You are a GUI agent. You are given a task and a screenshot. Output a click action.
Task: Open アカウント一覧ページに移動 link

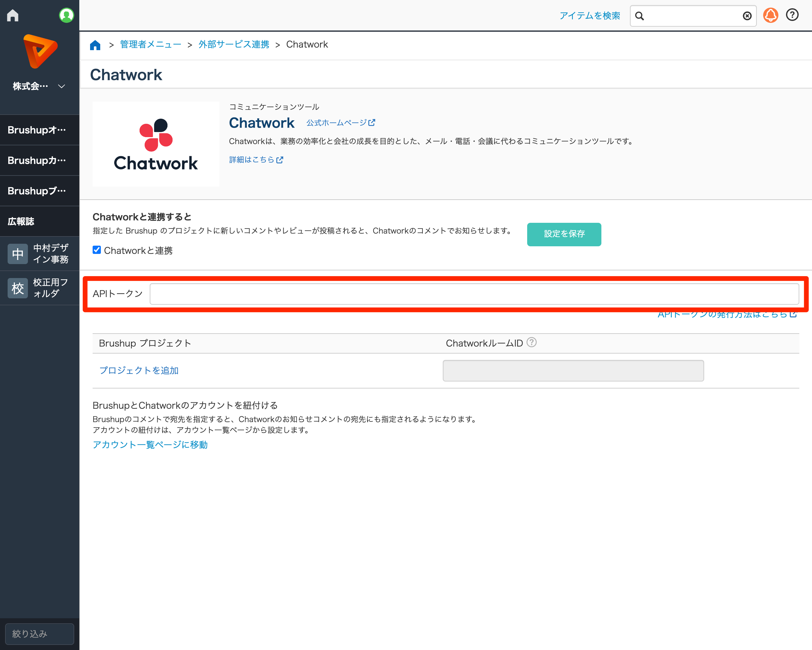click(x=150, y=445)
